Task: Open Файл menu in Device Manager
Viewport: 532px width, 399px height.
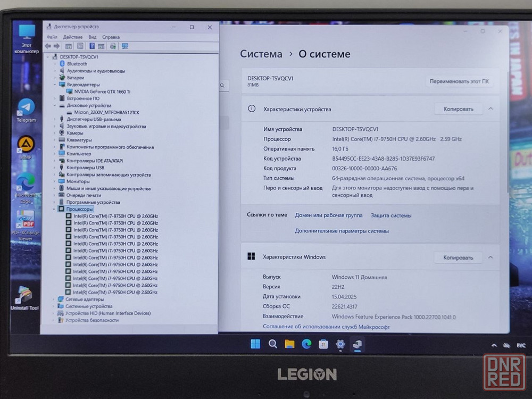Action: click(52, 37)
